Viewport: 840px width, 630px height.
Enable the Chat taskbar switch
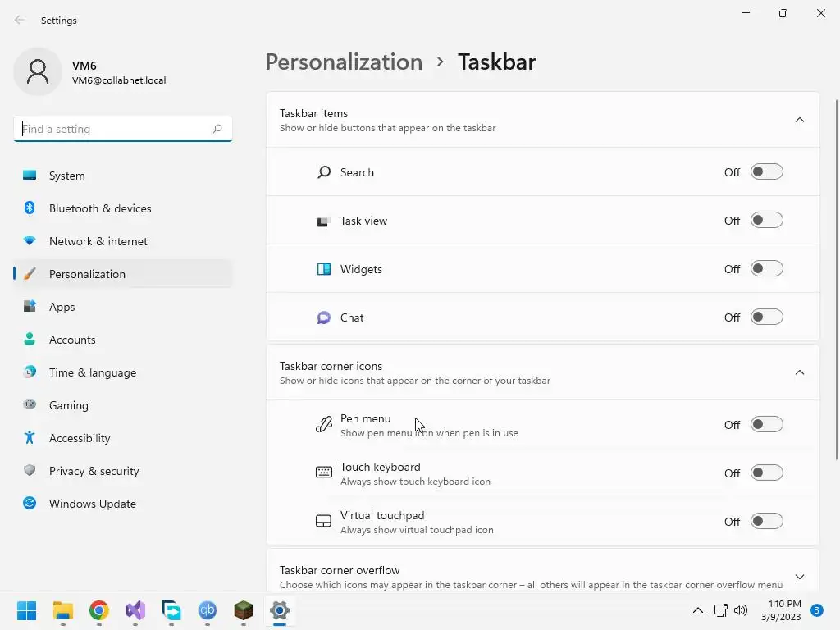tap(767, 317)
